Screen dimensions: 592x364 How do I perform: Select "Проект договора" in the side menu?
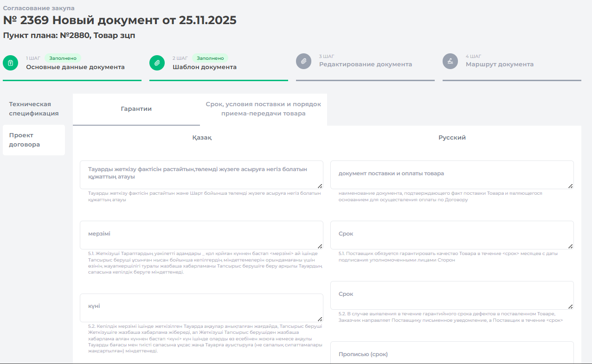(34, 140)
